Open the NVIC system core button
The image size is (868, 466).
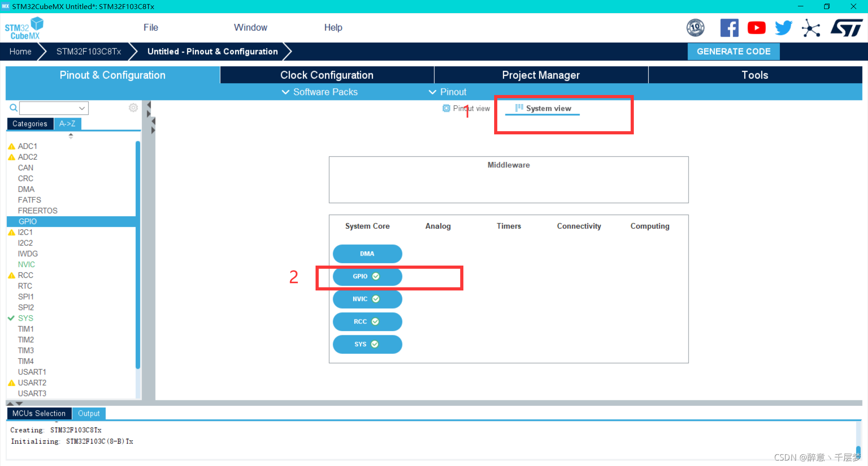(x=367, y=299)
